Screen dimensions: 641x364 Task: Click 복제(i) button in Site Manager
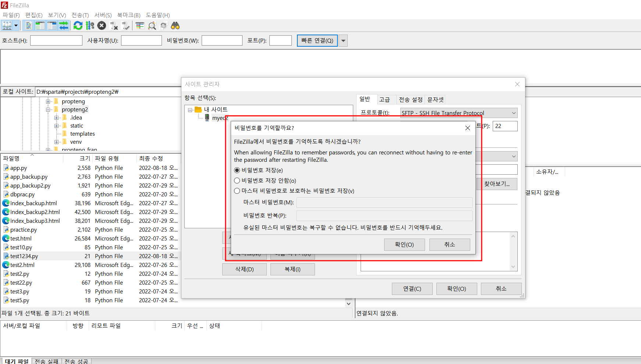pyautogui.click(x=293, y=269)
